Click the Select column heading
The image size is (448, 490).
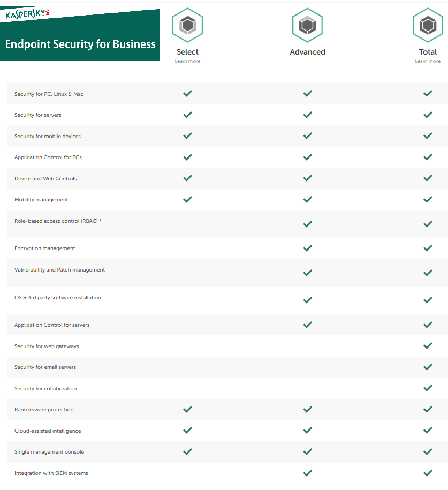[187, 52]
